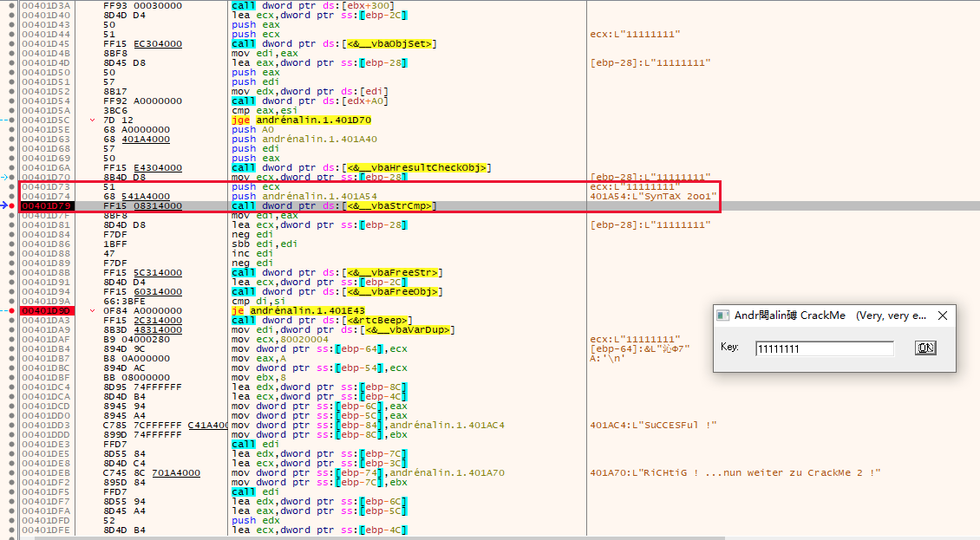Select the __vbaStrCmp call instruction
This screenshot has height=540, width=980.
pos(334,205)
